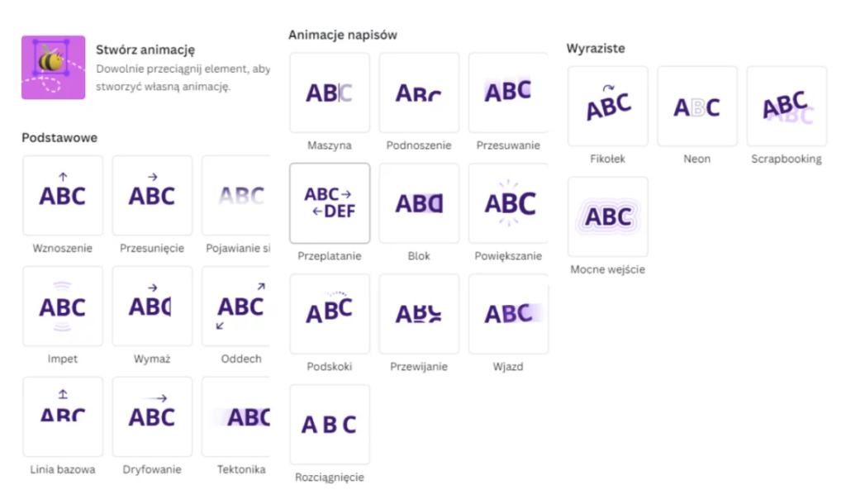The image size is (846, 504).
Task: Pick the Linia bazowa animation
Action: pos(63,416)
